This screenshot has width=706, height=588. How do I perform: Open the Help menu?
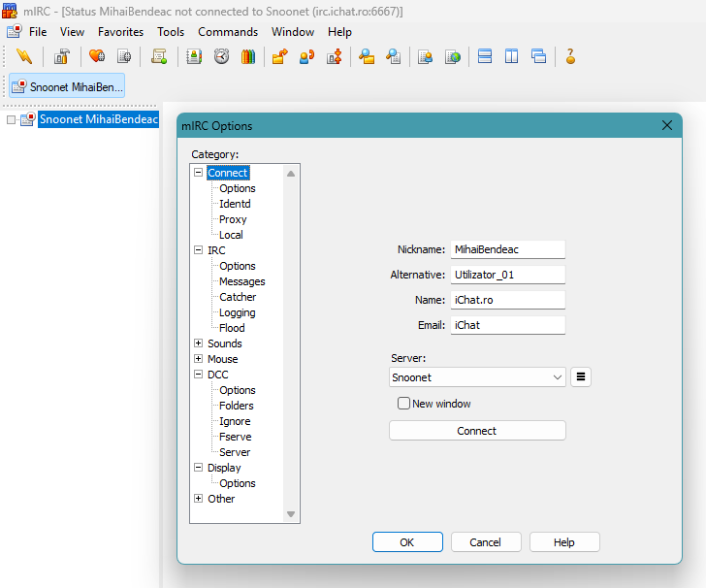pos(339,32)
